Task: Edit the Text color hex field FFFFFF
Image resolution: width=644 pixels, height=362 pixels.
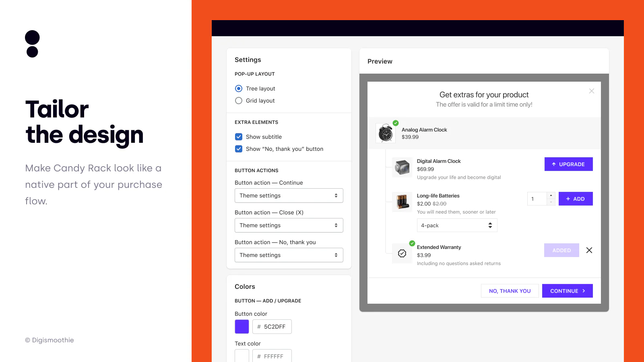Action: pos(272,356)
